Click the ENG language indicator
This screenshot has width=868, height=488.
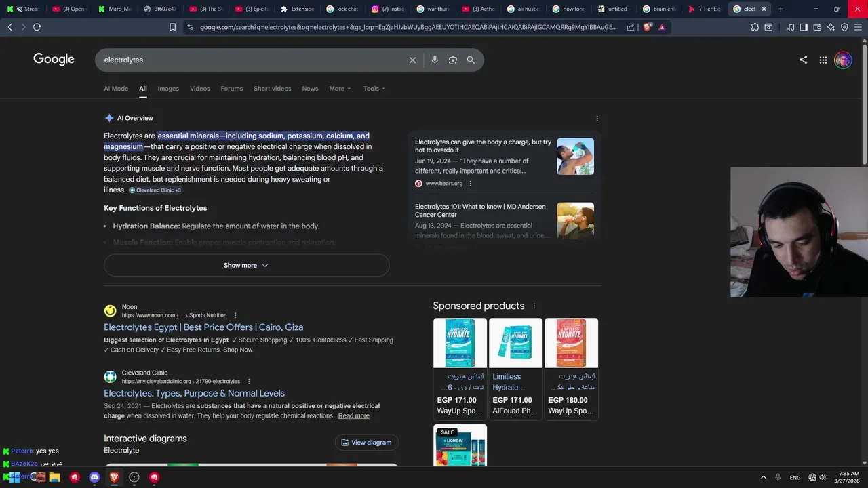tap(795, 477)
